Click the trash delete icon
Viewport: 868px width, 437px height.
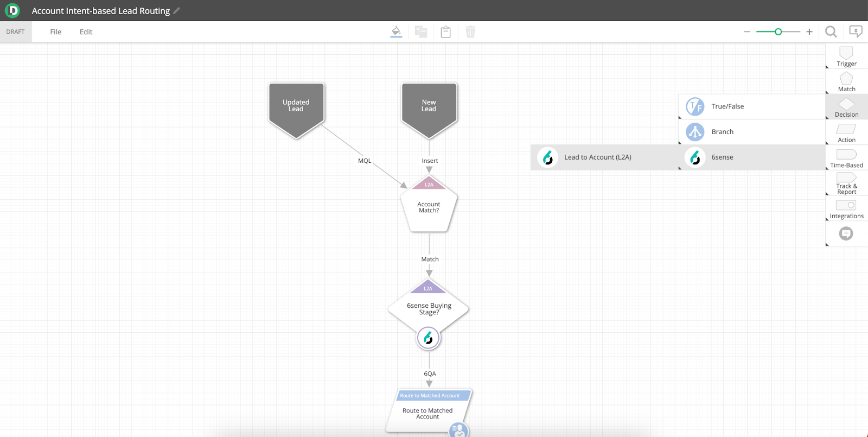[470, 32]
